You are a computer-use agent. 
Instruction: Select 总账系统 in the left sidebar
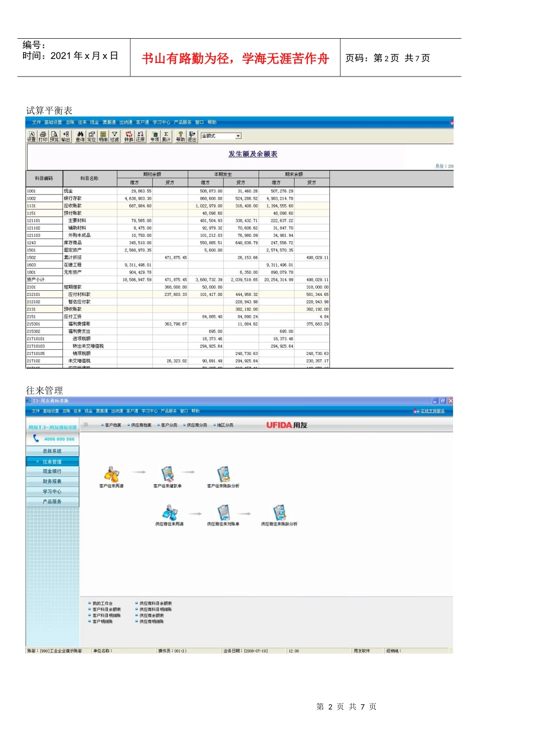click(52, 451)
